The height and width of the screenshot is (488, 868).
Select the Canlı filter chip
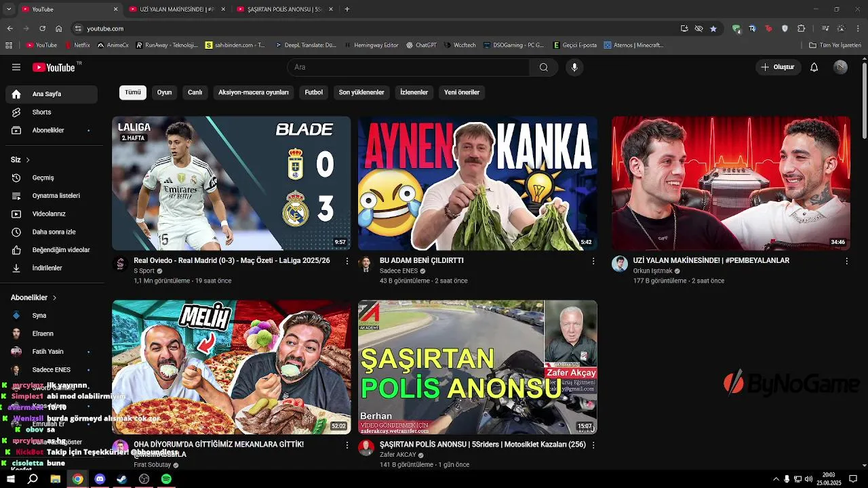click(195, 92)
